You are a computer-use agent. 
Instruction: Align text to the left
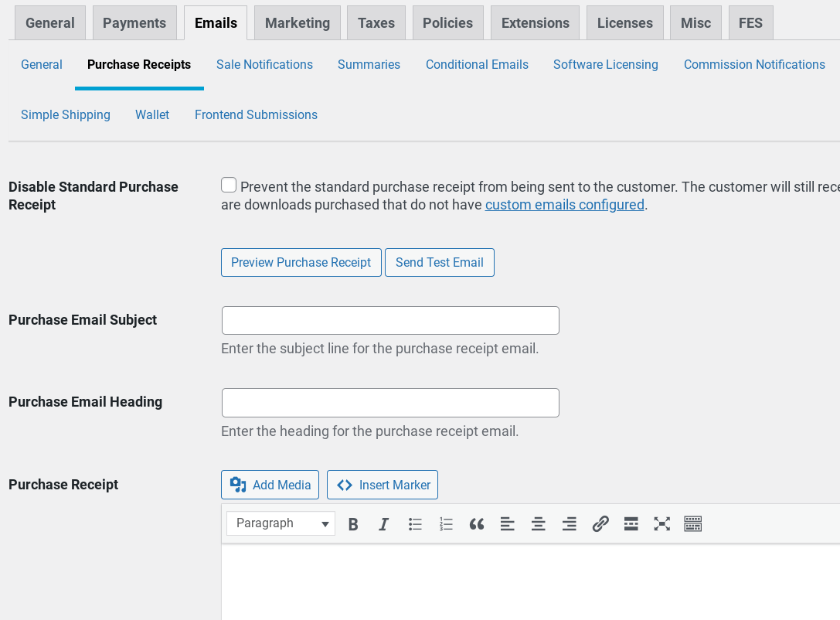pyautogui.click(x=507, y=524)
